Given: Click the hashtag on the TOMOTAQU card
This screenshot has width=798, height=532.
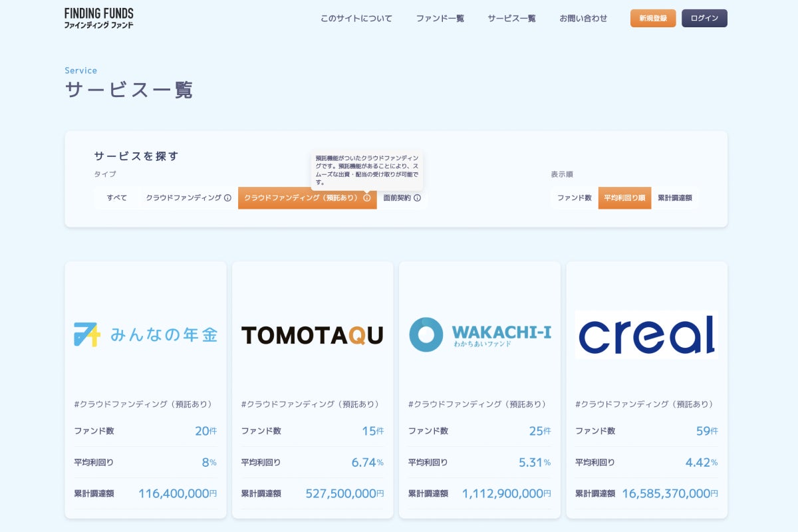Looking at the screenshot, I should pyautogui.click(x=311, y=404).
